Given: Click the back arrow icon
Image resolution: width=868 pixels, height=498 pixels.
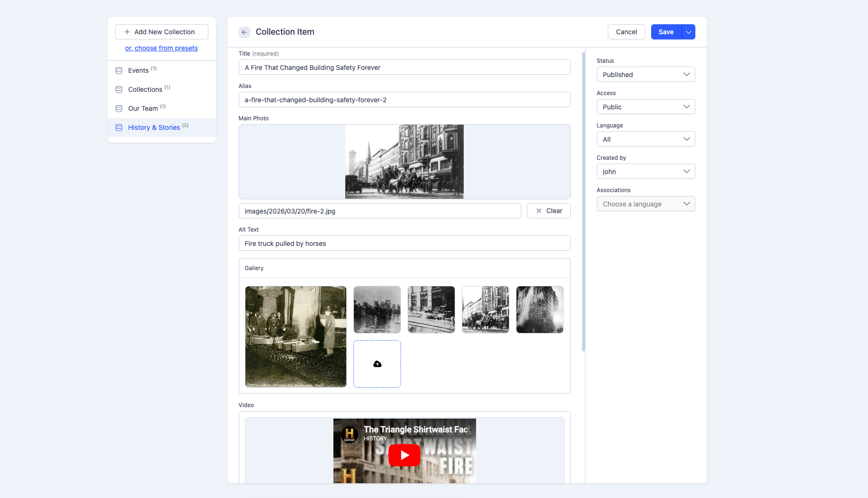Looking at the screenshot, I should [244, 32].
